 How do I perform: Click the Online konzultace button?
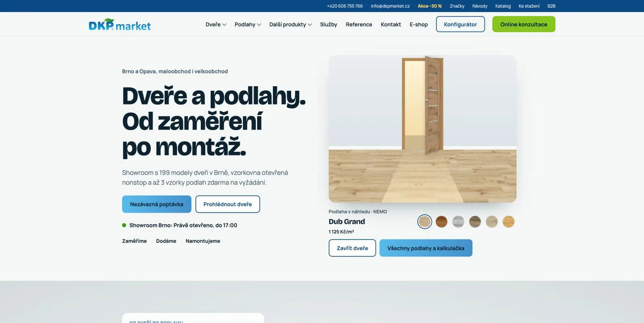(524, 24)
